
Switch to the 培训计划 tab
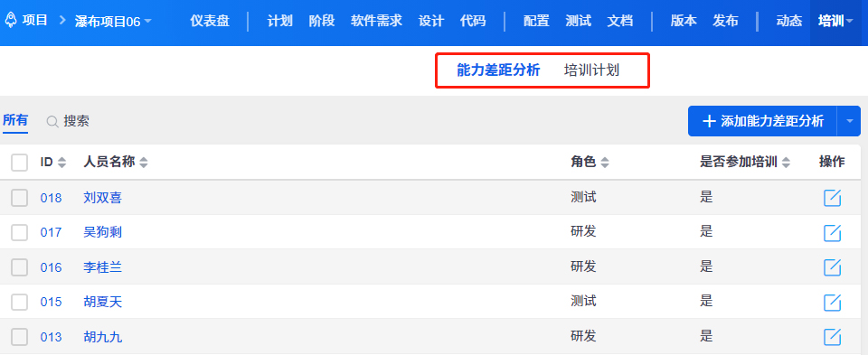[x=591, y=70]
